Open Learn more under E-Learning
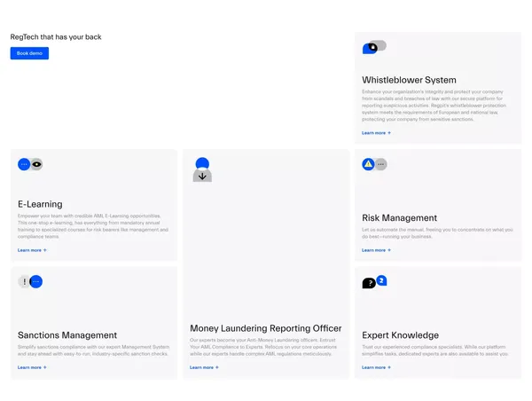Screen dimensions: 532x401 coord(32,250)
